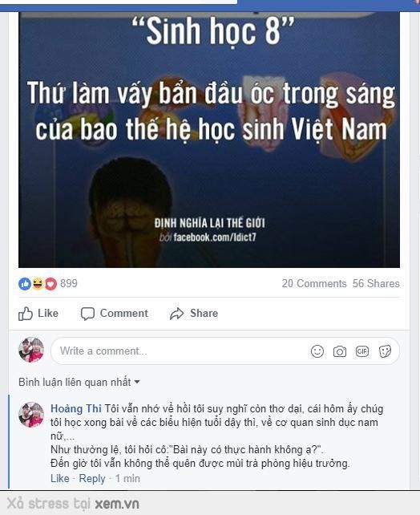Screen dimensions: 420x515
Task: Like the post with the thumbs-up button
Action: pyautogui.click(x=38, y=314)
